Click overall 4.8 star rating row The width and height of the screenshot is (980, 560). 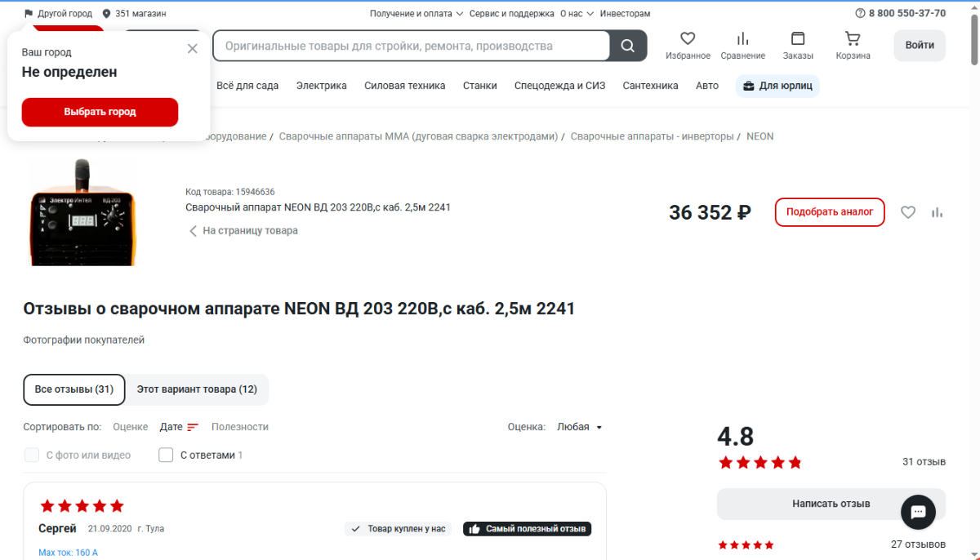(x=759, y=463)
